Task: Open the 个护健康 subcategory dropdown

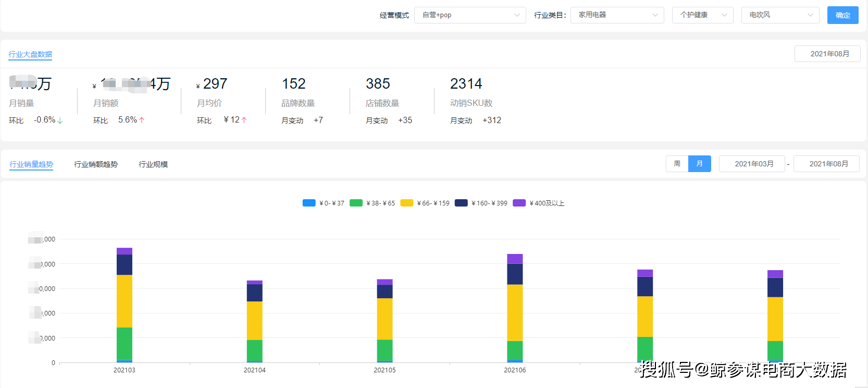Action: coord(703,15)
